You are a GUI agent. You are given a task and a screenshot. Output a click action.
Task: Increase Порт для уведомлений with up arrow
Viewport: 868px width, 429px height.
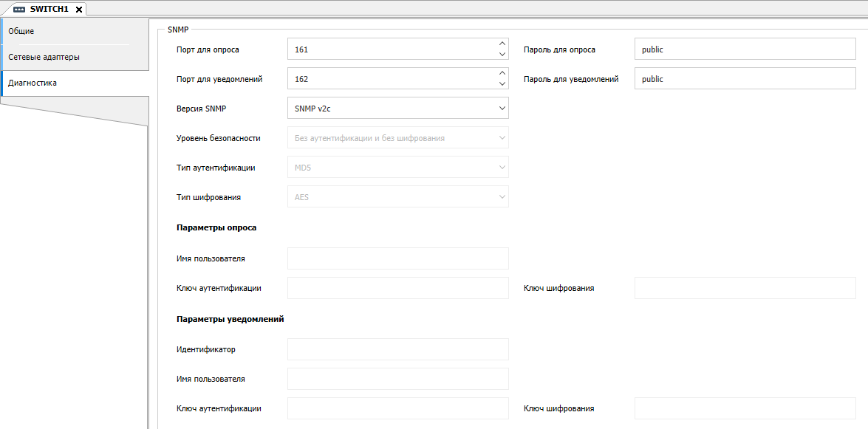[502, 73]
